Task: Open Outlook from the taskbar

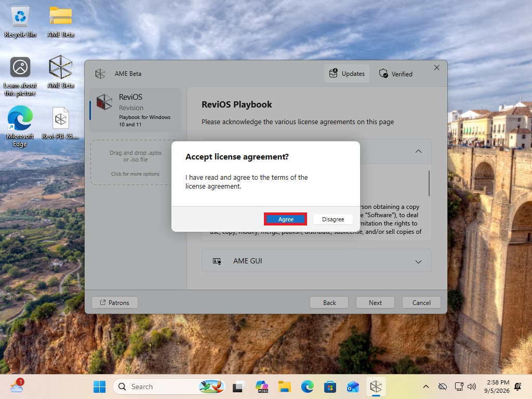Action: (x=353, y=387)
